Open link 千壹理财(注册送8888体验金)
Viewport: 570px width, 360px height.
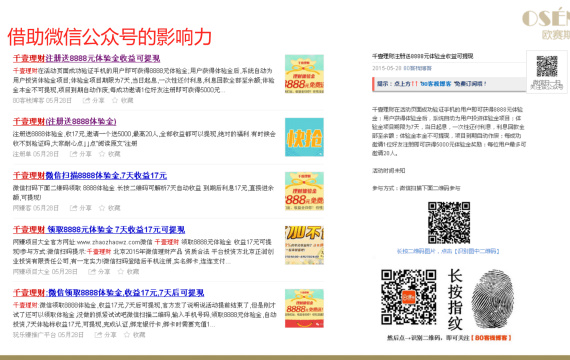pos(64,121)
